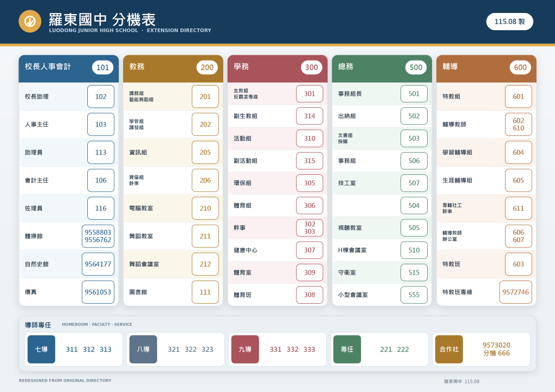Screen dimensions: 555x392
Task: Select the 總務 section header
Action: pos(382,69)
